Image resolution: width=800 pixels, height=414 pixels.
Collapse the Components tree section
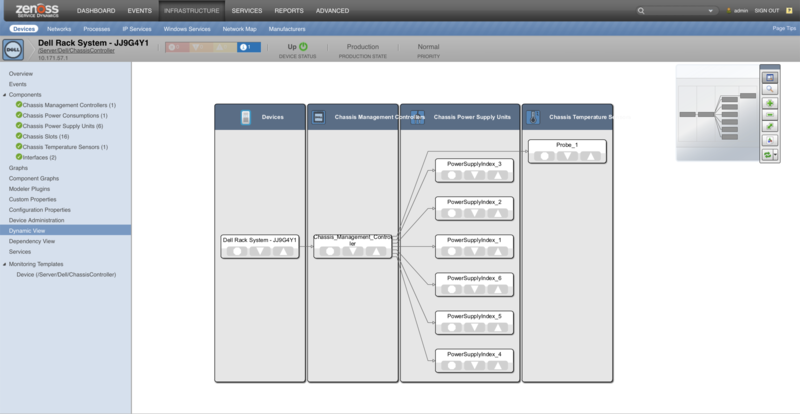click(5, 95)
